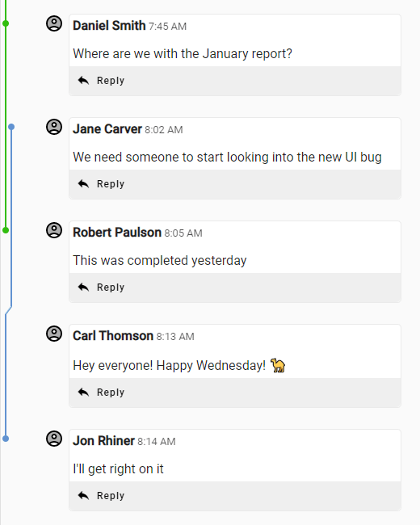Click Carl Thomson's avatar icon
Screen dimensions: 420x525
click(54, 334)
